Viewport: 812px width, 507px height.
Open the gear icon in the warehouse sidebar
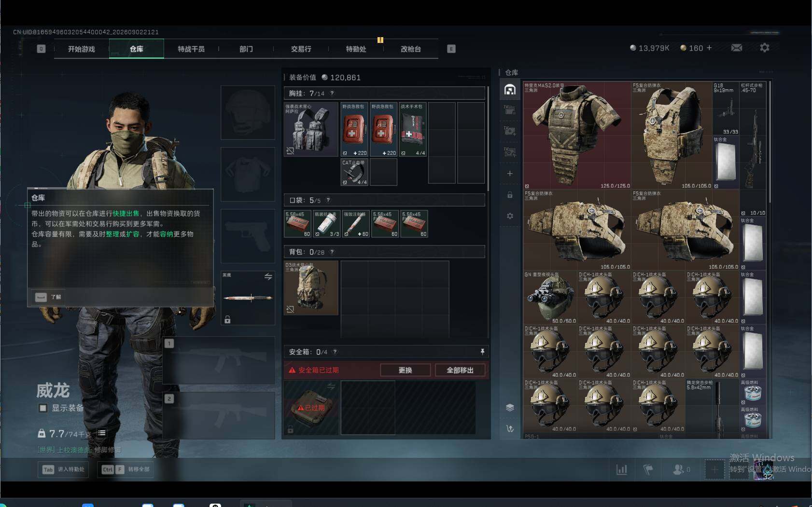pos(510,216)
